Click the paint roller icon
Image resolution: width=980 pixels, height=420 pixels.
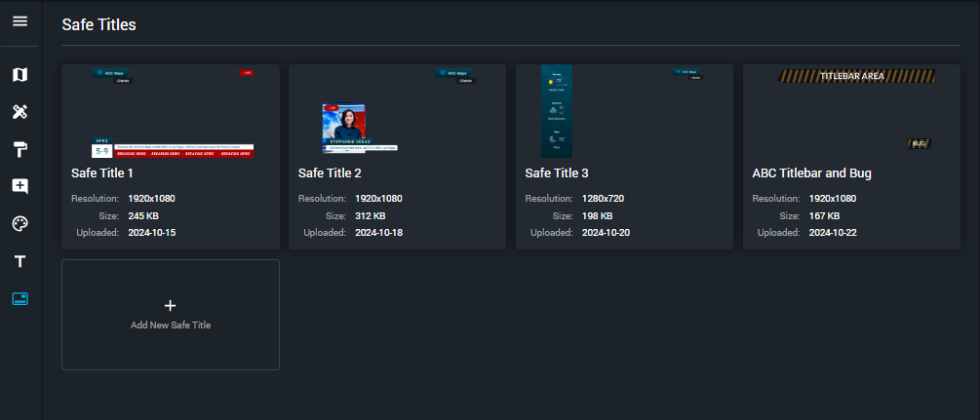point(20,149)
